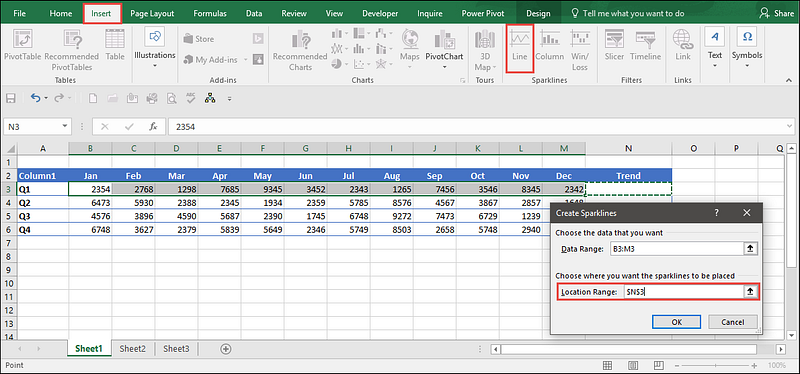Expand the Symbols group dropdown
The height and width of the screenshot is (374, 800).
pyautogui.click(x=747, y=65)
